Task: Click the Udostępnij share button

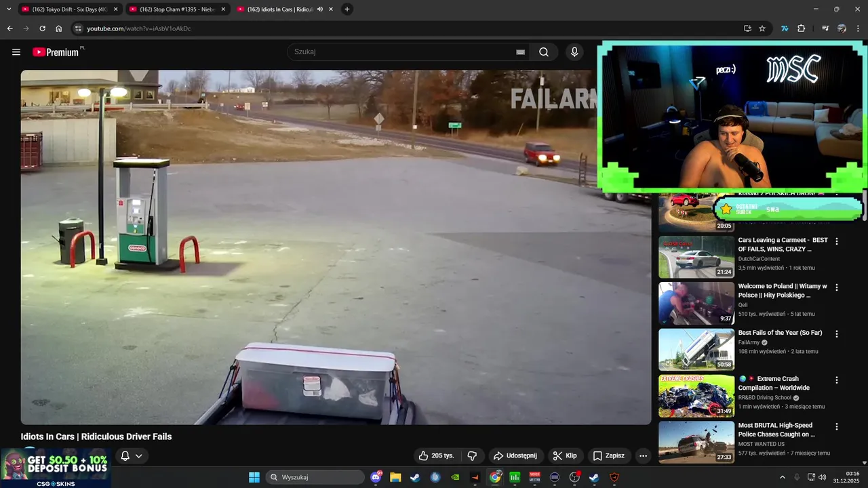Action: 515,455
